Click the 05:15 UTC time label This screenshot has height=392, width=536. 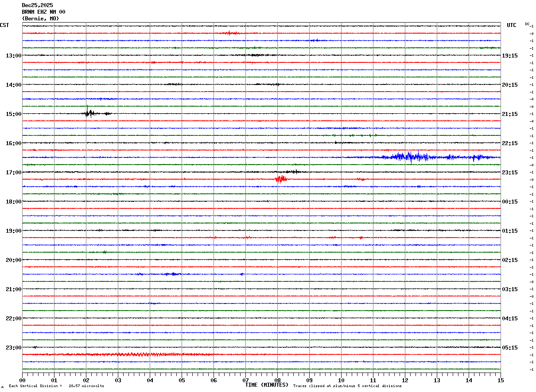coord(510,348)
